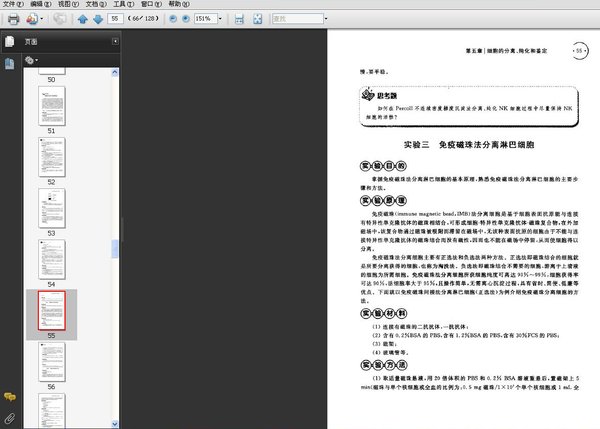Click the scrolling page mode icon

[239, 19]
